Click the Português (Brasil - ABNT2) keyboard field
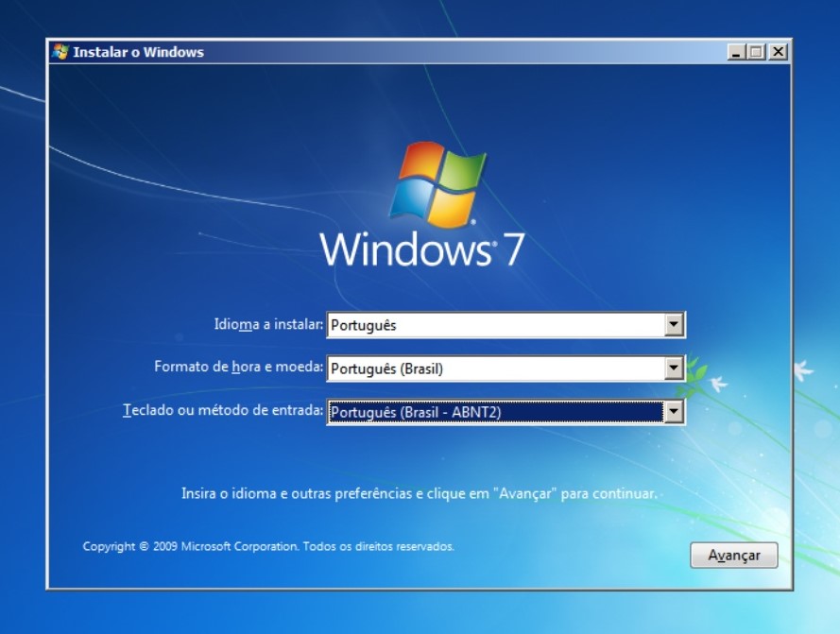 coord(506,412)
